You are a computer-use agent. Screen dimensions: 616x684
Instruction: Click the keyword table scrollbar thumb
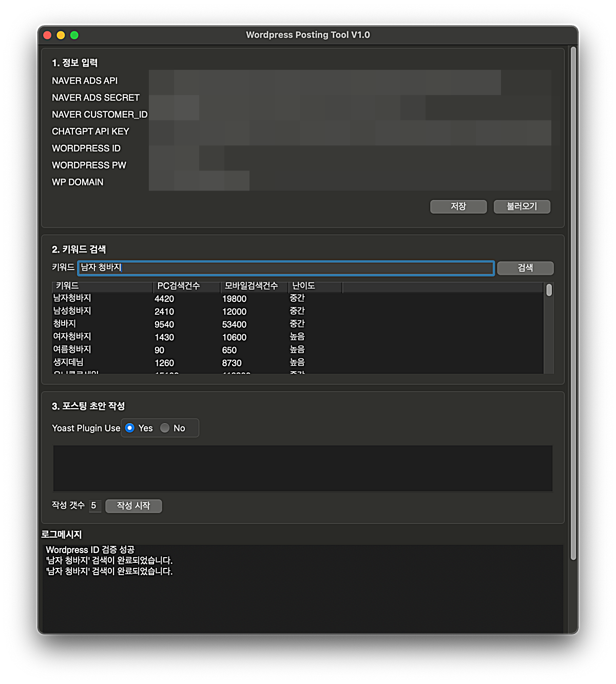tap(549, 291)
